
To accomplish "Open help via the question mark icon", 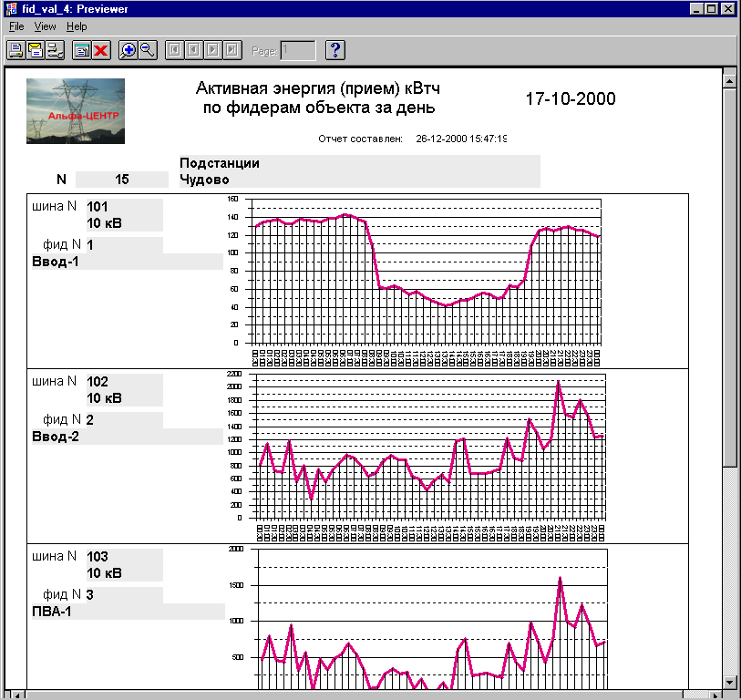I will click(x=335, y=50).
